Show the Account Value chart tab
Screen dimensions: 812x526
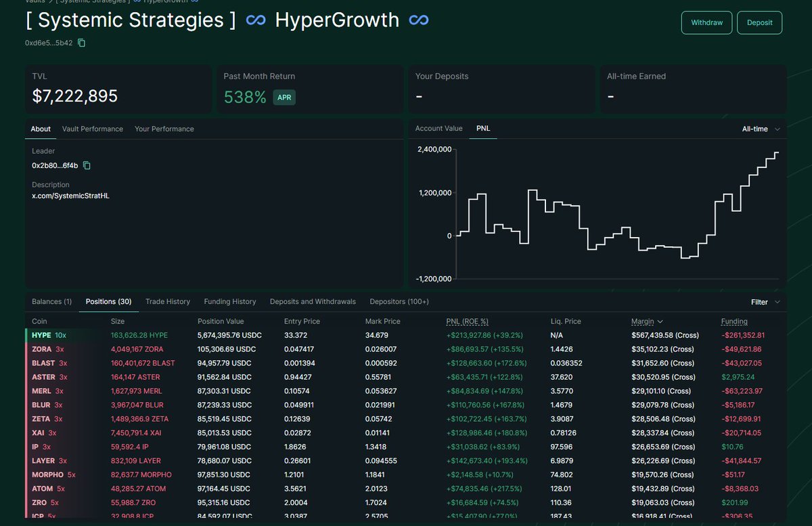coord(439,128)
